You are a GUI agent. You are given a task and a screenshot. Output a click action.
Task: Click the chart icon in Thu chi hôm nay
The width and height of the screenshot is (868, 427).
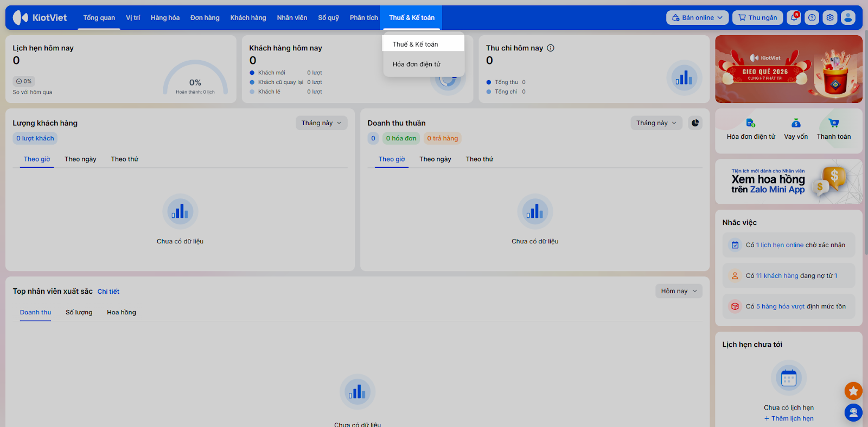684,78
